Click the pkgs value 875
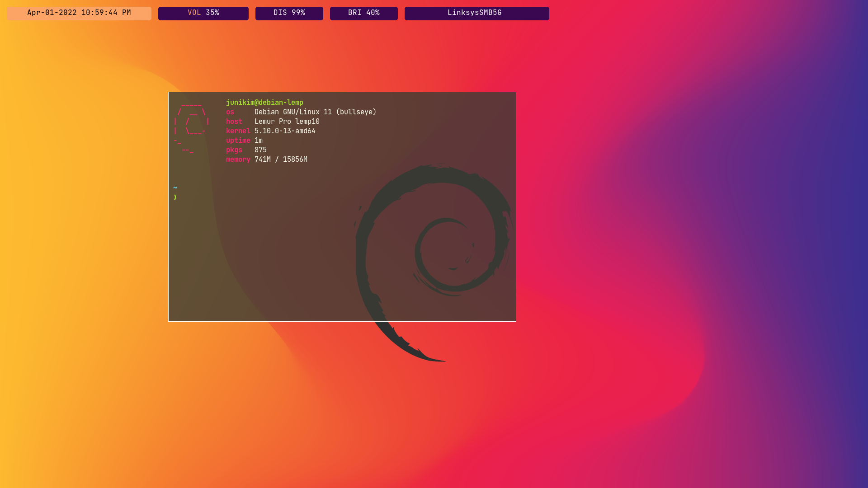Image resolution: width=868 pixels, height=488 pixels. [x=260, y=150]
